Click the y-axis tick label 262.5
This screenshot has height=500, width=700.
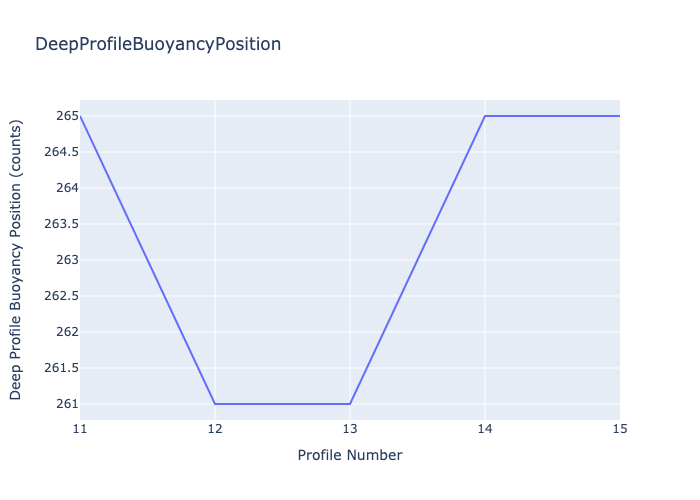pos(61,296)
